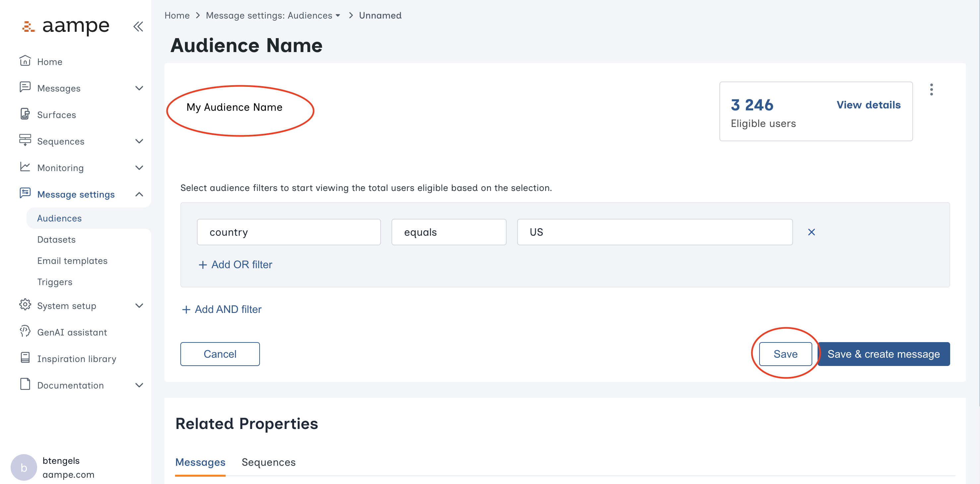Viewport: 980px width, 484px height.
Task: Select the Home icon in the sidebar
Action: (x=25, y=61)
